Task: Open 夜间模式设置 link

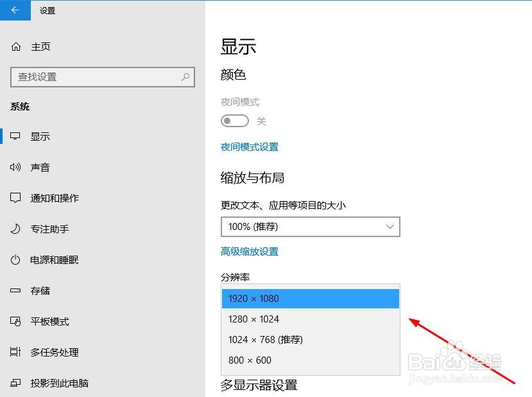Action: click(x=249, y=146)
